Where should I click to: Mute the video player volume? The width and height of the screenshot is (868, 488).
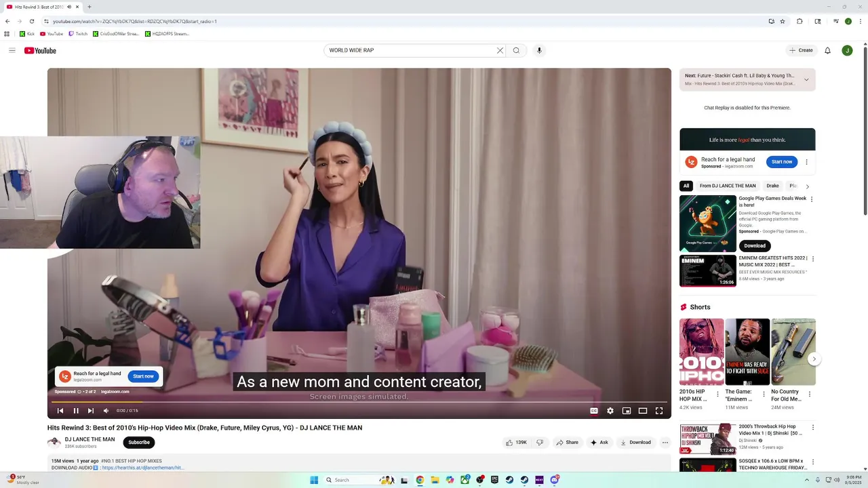pyautogui.click(x=106, y=411)
